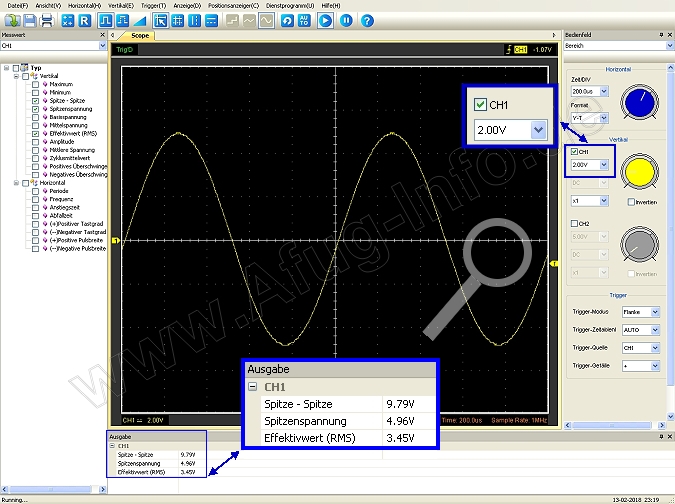
Task: Enable the vertical cursors icon
Action: pyautogui.click(x=195, y=21)
